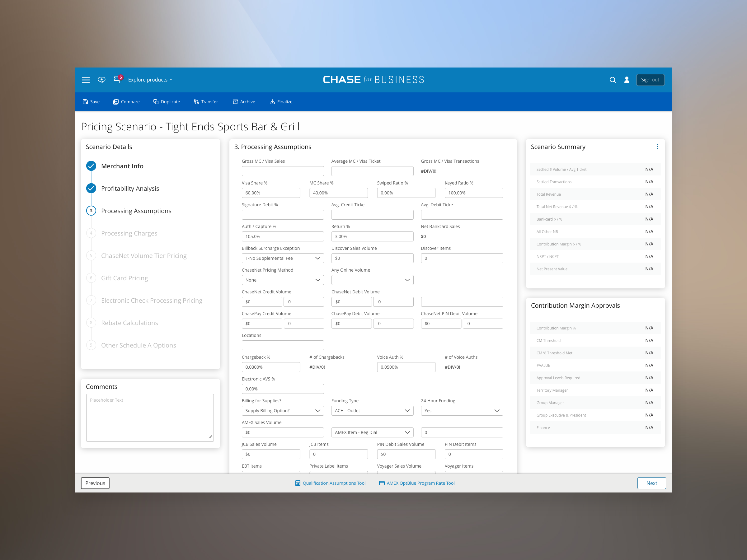The height and width of the screenshot is (560, 747).
Task: Open Scenario Summary three-dot menu
Action: 657,147
